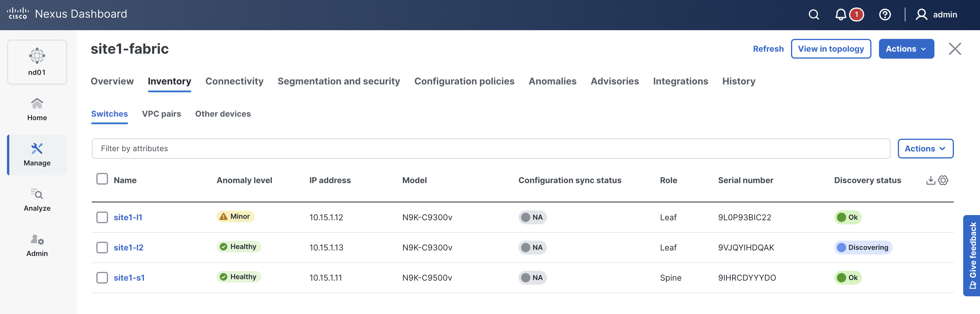
Task: Open the VPC pairs subtab
Action: click(x=161, y=114)
